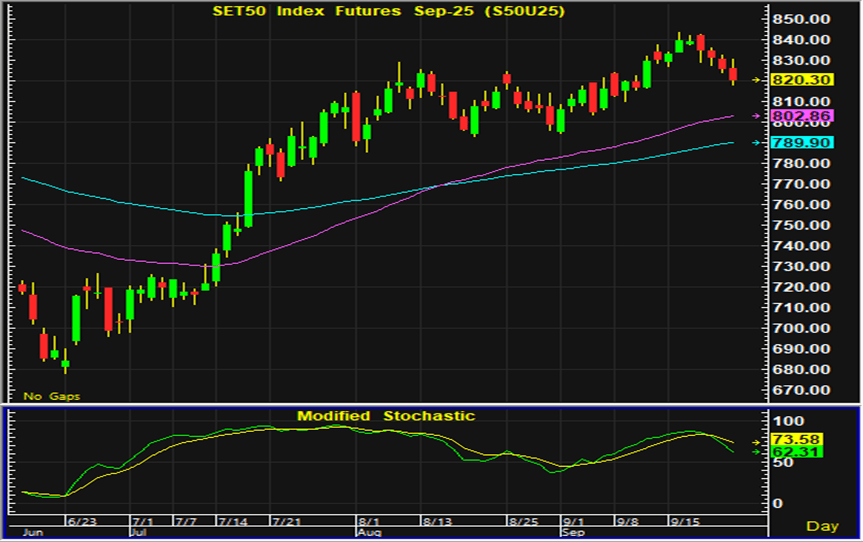
Task: Click the magenta arrow beside 802.86
Action: click(753, 116)
